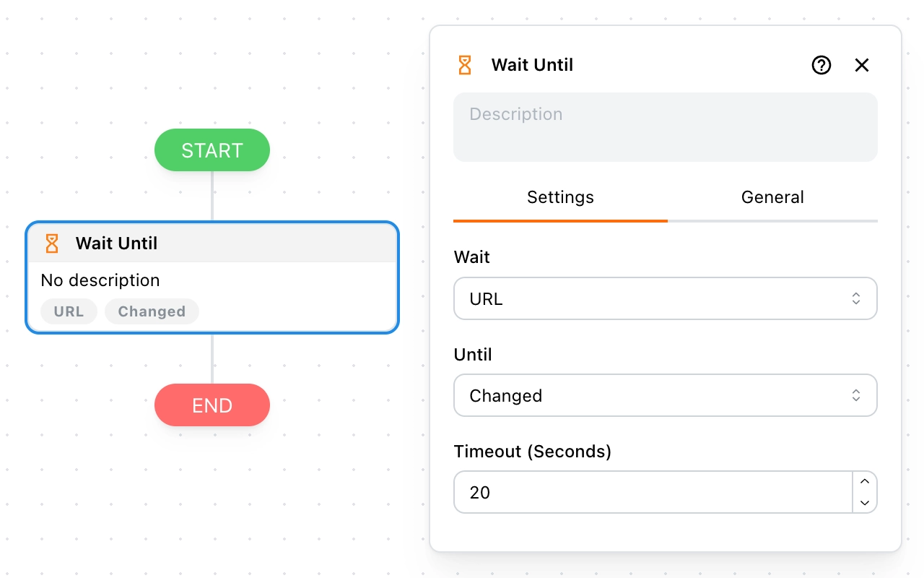Select the Wait Until node title
The width and height of the screenshot is (924, 578).
coord(116,243)
